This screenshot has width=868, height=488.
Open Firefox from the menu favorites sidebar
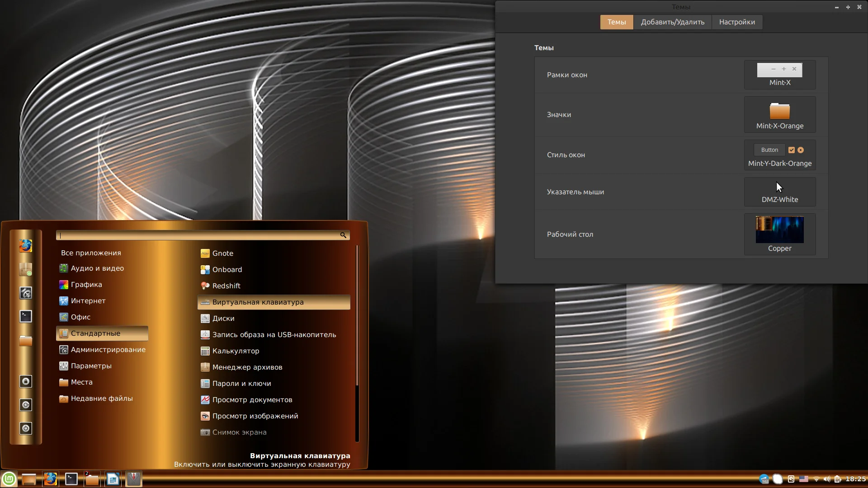coord(26,246)
